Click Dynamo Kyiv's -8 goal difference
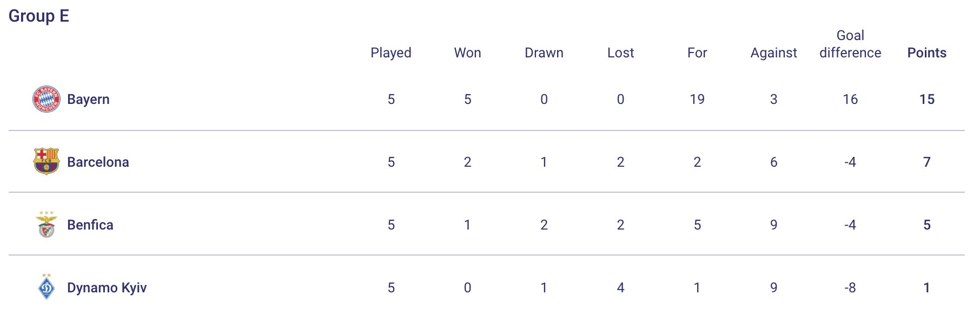 click(x=850, y=288)
